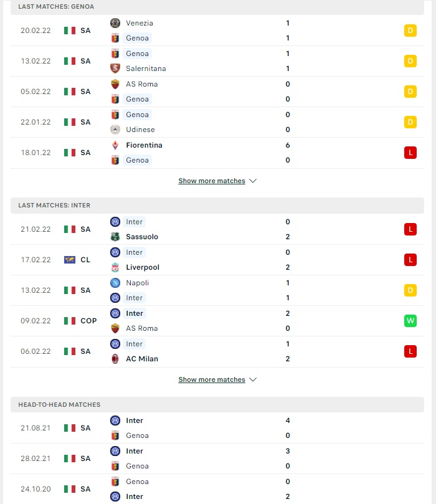Click the Napoli club crest icon

(115, 283)
